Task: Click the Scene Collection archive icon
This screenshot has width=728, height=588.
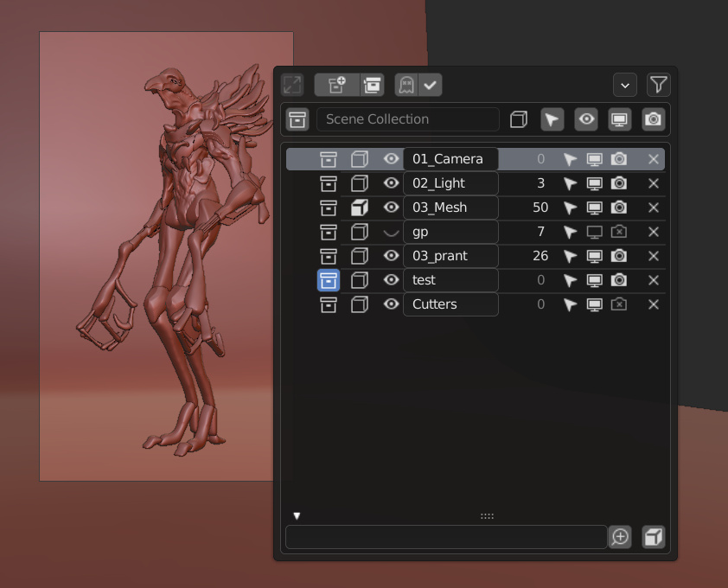Action: 297,119
